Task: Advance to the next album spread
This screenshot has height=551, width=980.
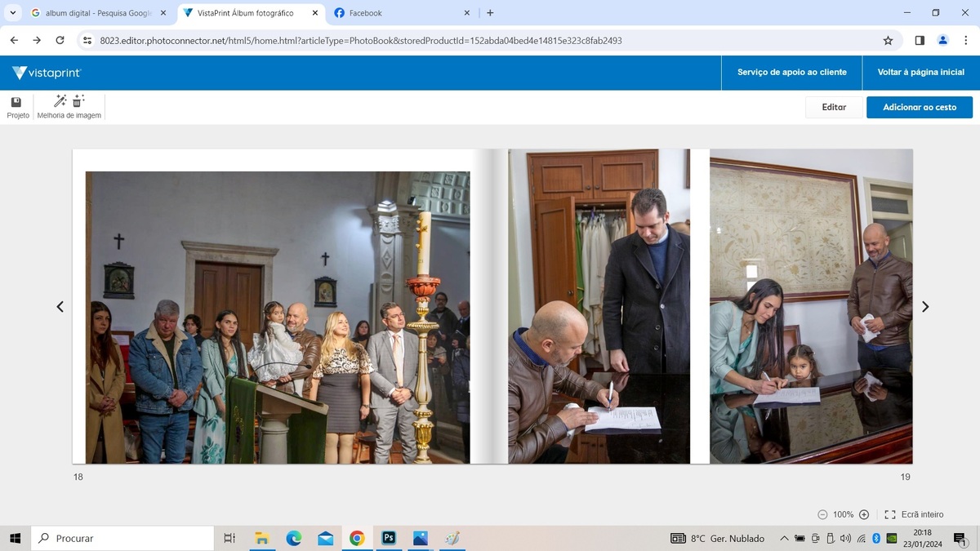Action: tap(925, 307)
